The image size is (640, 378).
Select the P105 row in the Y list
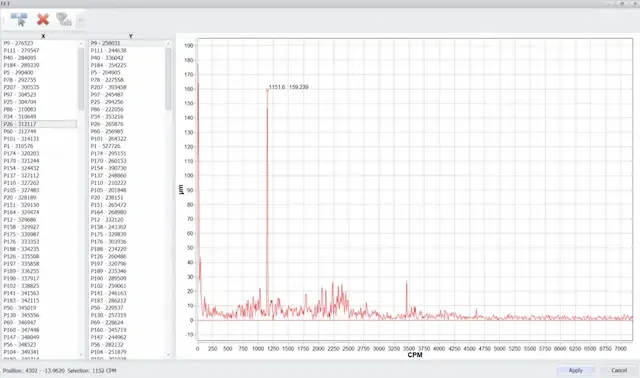click(x=127, y=190)
